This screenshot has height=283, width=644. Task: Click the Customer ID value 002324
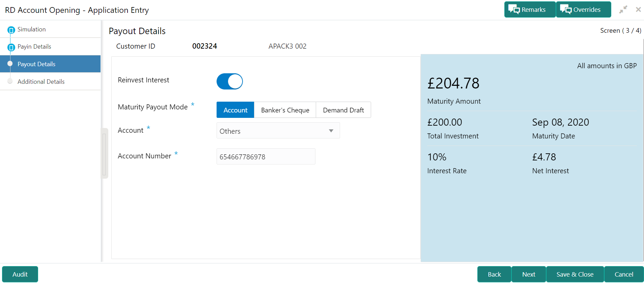click(x=204, y=46)
